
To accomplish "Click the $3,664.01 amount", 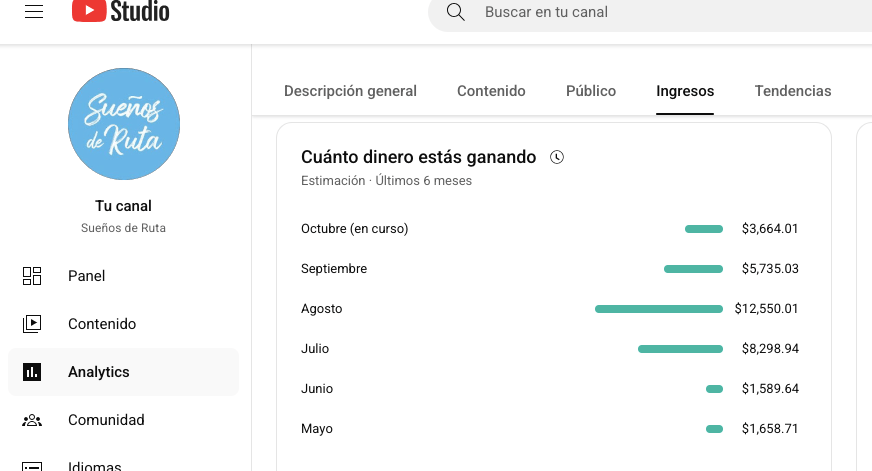I will pos(770,229).
